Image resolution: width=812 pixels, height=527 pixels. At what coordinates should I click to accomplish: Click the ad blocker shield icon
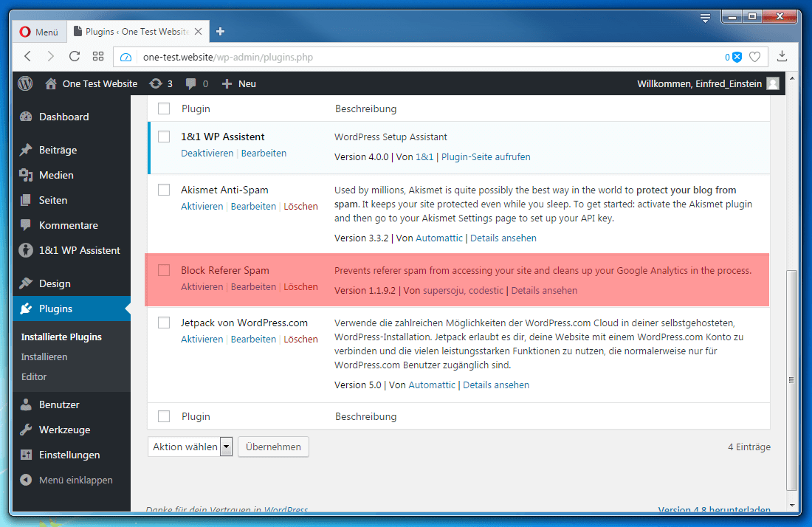tap(737, 57)
